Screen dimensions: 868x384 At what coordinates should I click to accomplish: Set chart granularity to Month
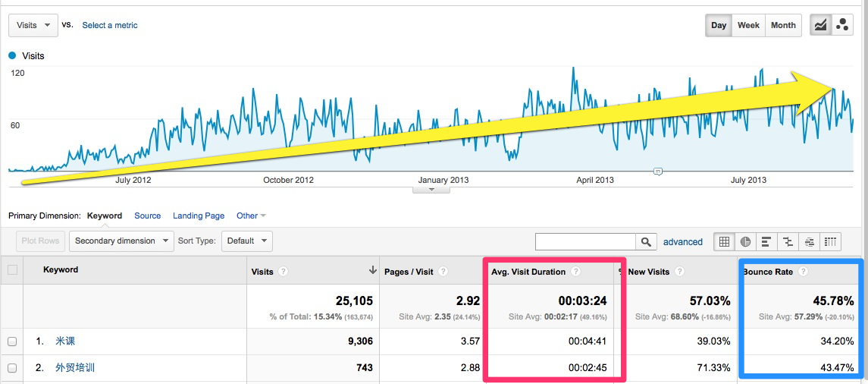[783, 25]
